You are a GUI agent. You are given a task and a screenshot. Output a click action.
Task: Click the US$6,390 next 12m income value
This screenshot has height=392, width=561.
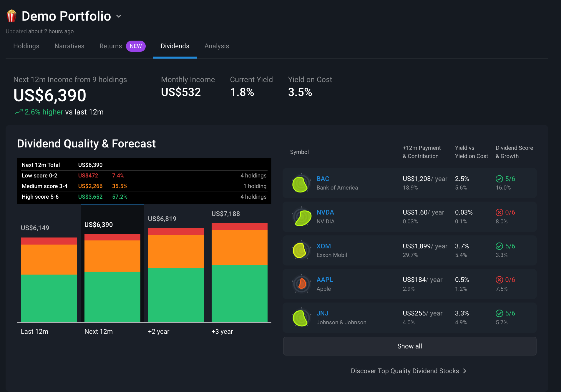[50, 95]
